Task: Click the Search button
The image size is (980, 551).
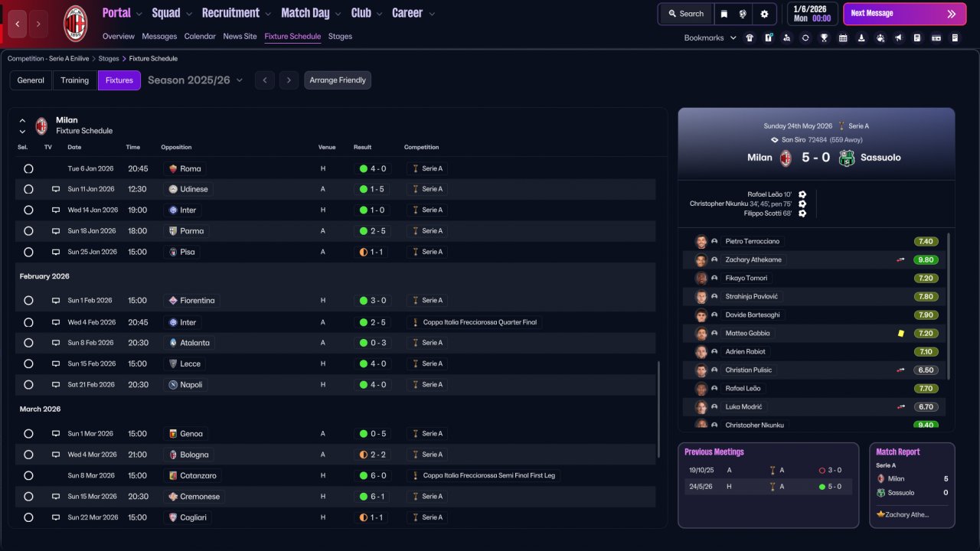Action: (x=685, y=14)
